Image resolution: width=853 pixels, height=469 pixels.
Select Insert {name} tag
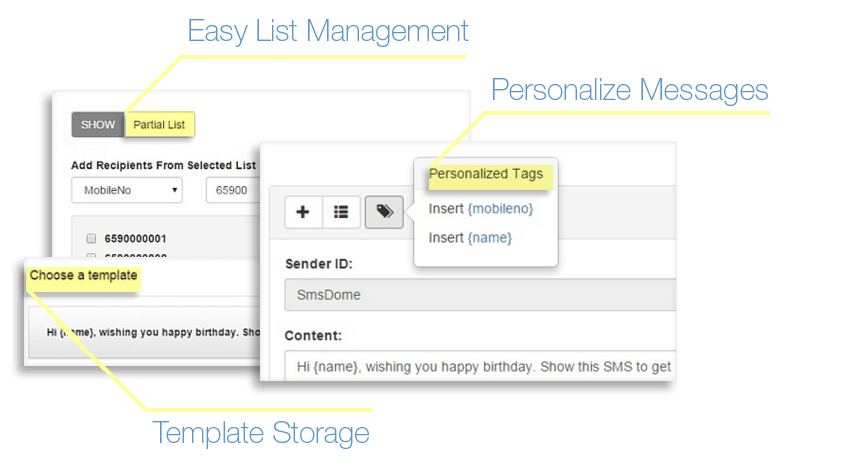point(470,238)
